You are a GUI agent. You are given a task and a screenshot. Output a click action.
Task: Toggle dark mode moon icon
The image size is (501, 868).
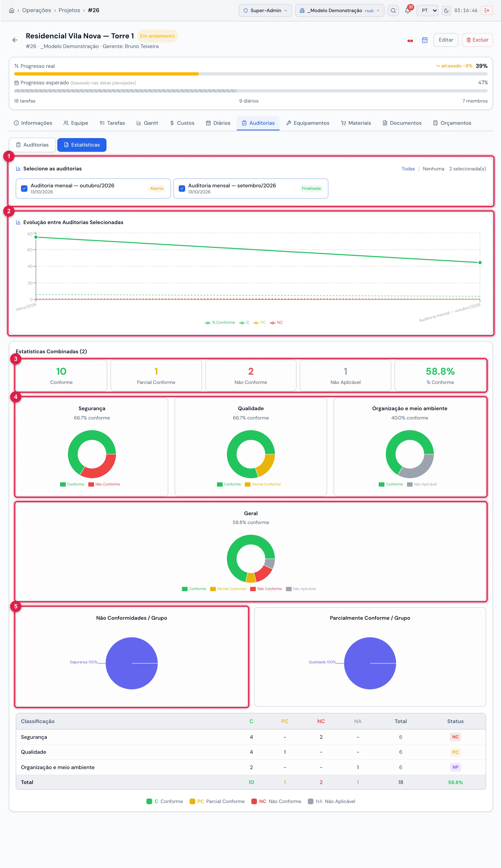(446, 10)
